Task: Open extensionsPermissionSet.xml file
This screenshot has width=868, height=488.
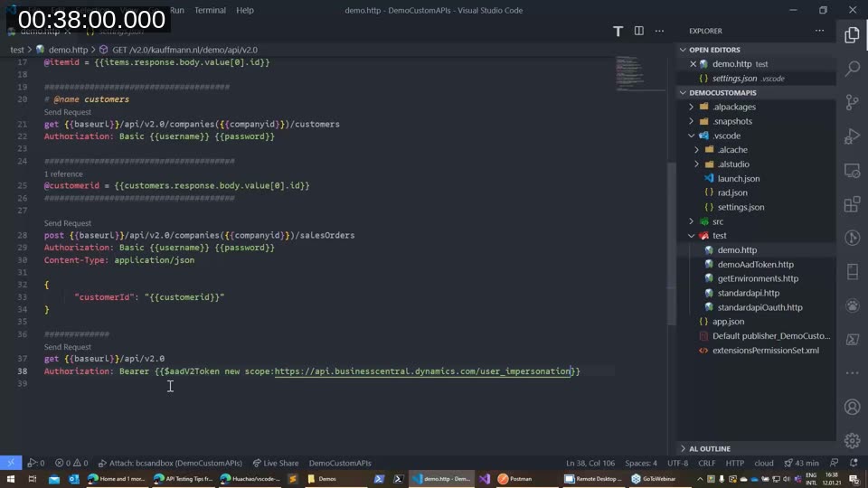Action: [x=766, y=351]
